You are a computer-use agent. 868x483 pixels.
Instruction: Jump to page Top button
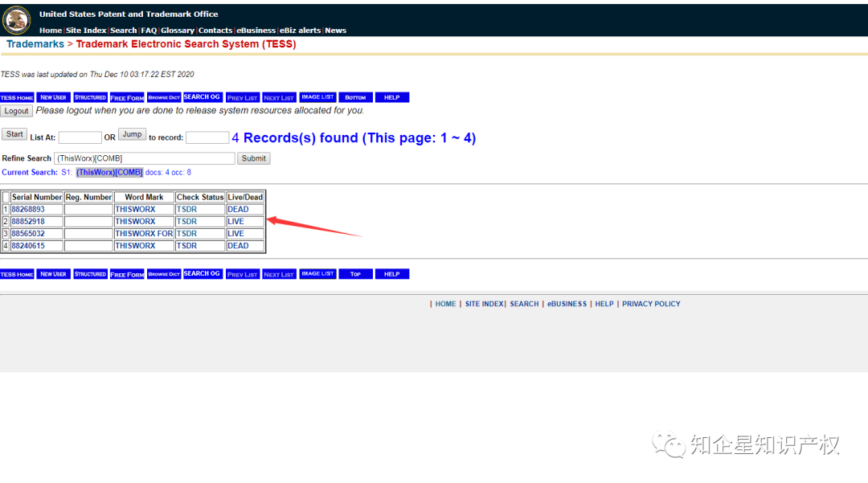tap(355, 274)
